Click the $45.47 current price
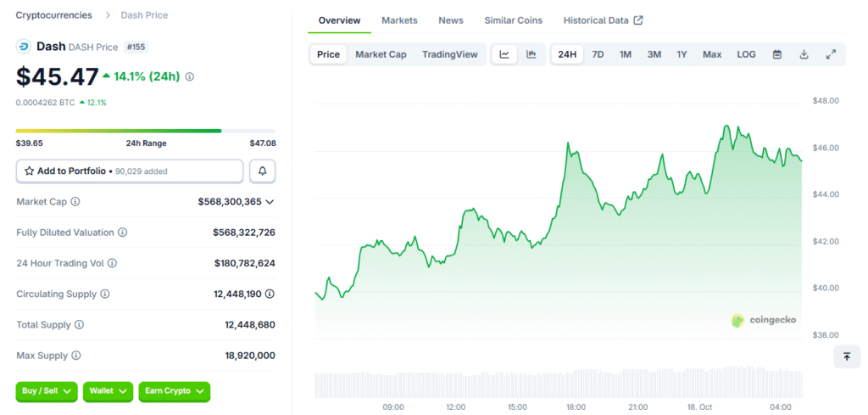The height and width of the screenshot is (415, 868). click(58, 77)
